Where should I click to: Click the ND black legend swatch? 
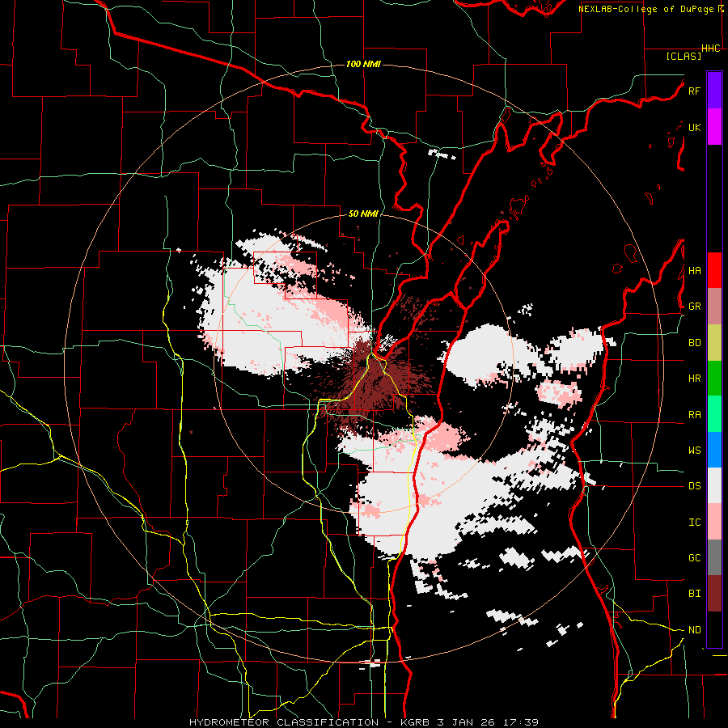pos(714,629)
